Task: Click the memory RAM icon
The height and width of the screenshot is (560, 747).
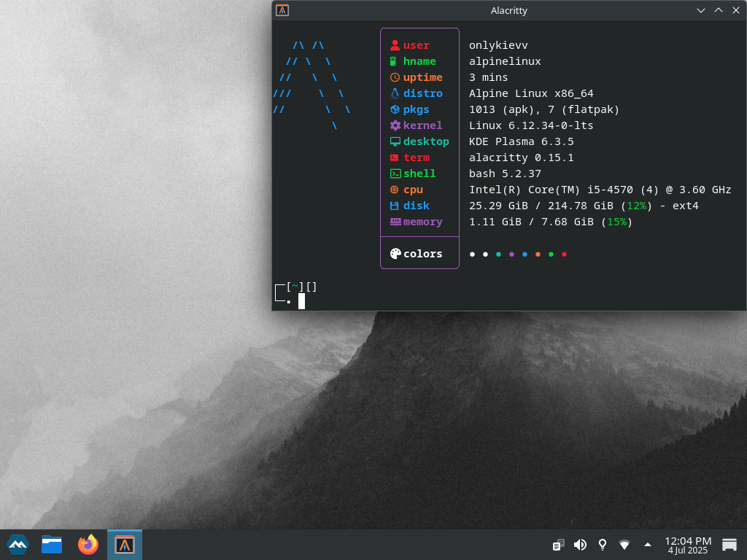Action: coord(395,222)
